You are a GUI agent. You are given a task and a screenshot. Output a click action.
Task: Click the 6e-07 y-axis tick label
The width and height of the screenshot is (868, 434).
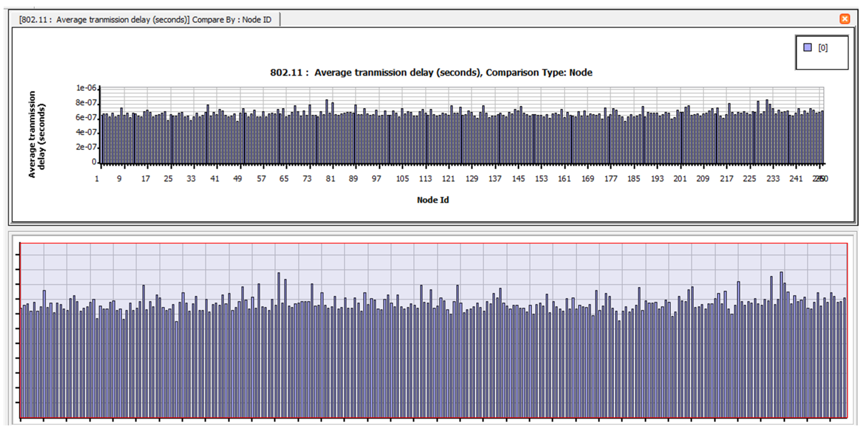point(86,117)
